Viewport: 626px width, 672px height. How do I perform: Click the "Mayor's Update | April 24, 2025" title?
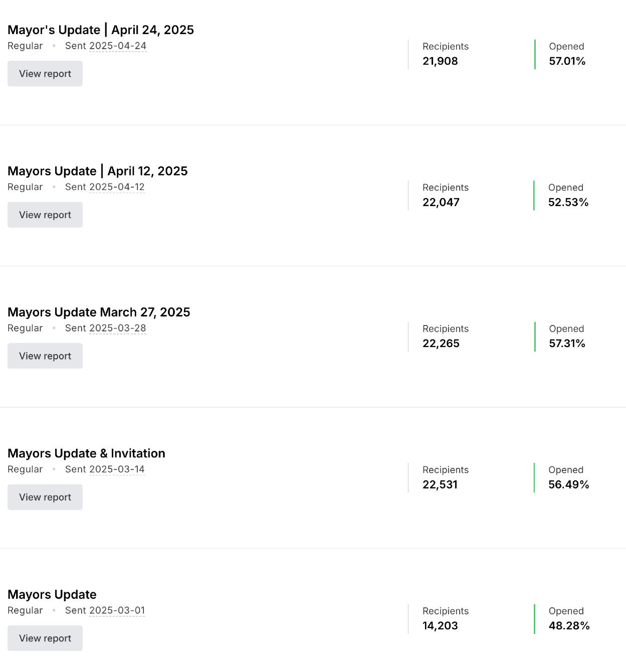coord(101,30)
